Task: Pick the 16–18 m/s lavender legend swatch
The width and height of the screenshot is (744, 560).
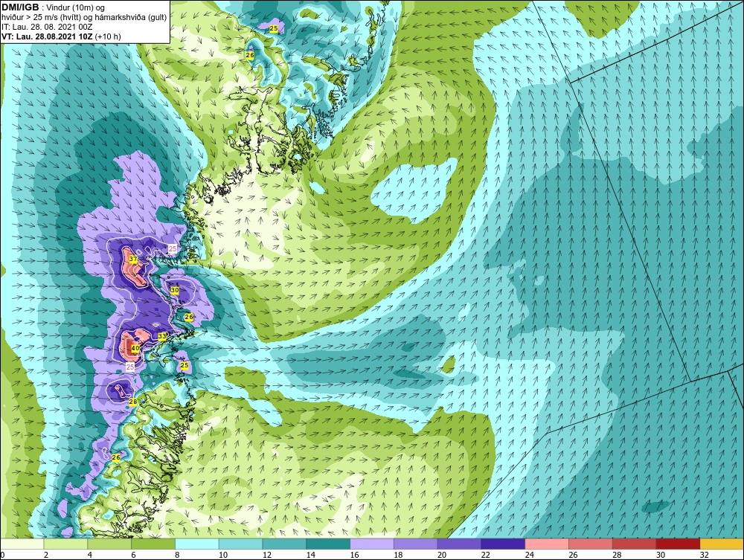Action: tap(372, 544)
